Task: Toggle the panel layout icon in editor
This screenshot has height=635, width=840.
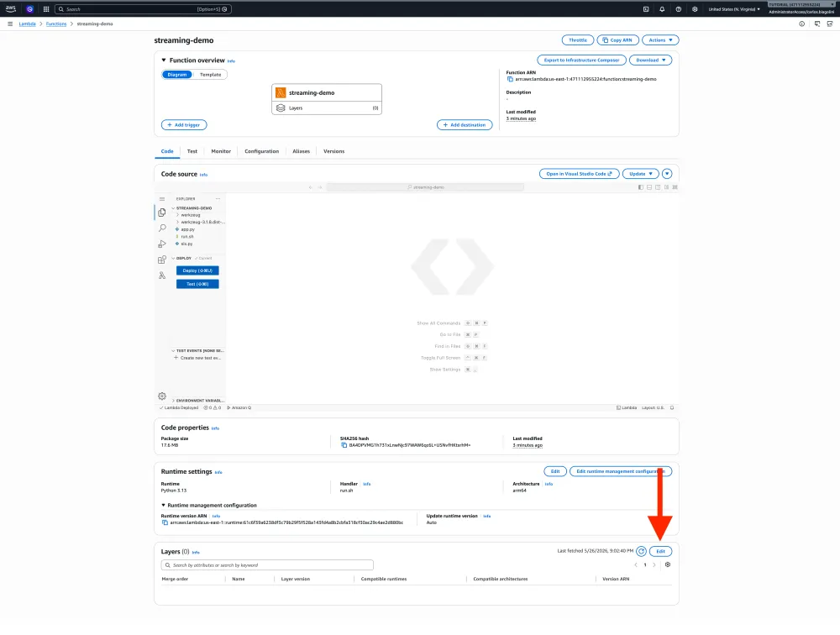Action: (x=649, y=187)
